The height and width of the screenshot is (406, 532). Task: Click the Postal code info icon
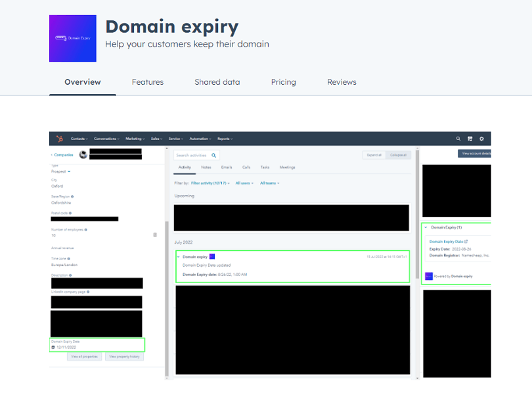(x=70, y=214)
